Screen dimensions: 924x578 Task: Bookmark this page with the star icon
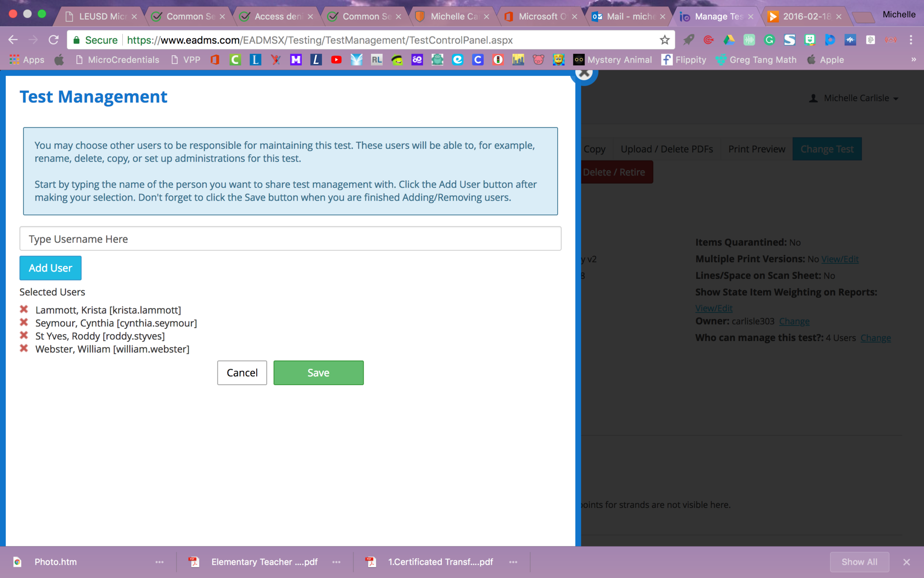(665, 40)
